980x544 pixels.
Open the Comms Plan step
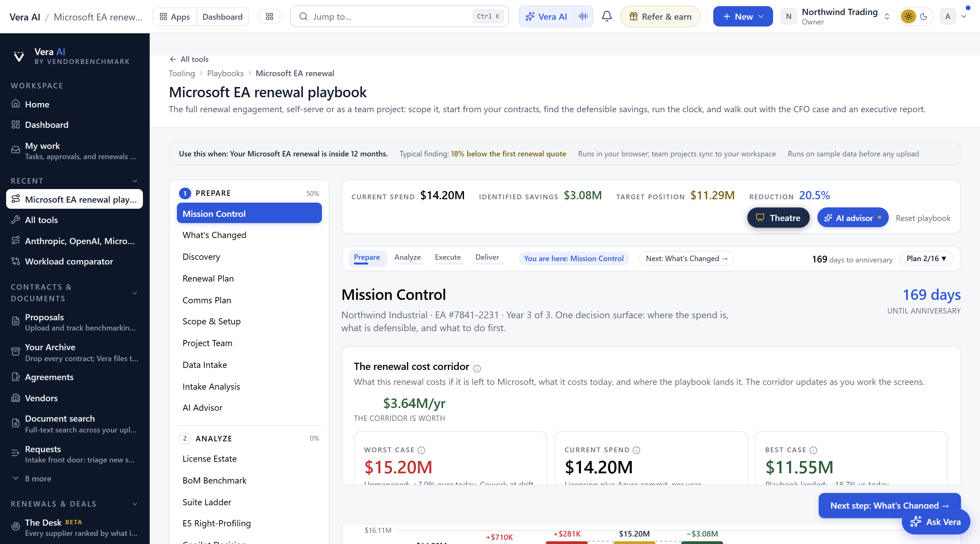coord(249,300)
